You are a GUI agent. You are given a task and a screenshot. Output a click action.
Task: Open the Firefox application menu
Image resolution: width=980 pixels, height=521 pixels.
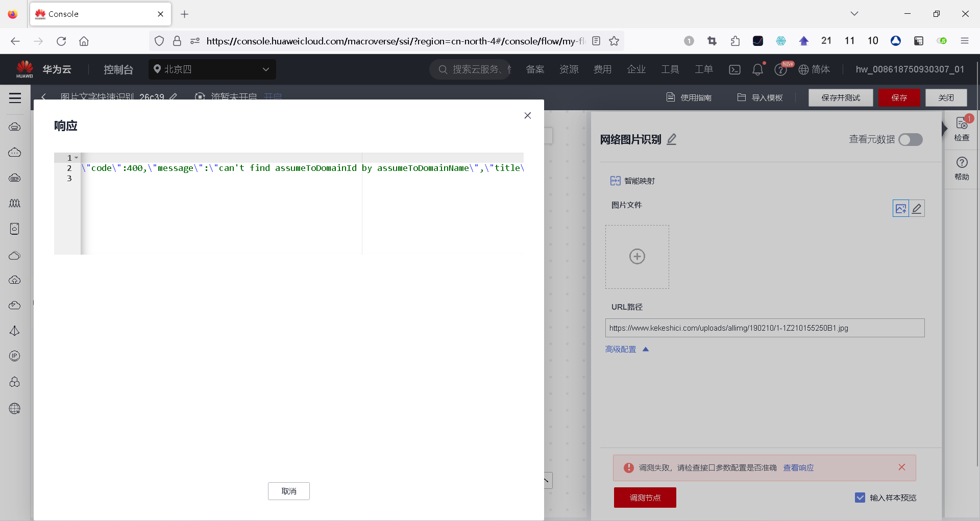965,41
